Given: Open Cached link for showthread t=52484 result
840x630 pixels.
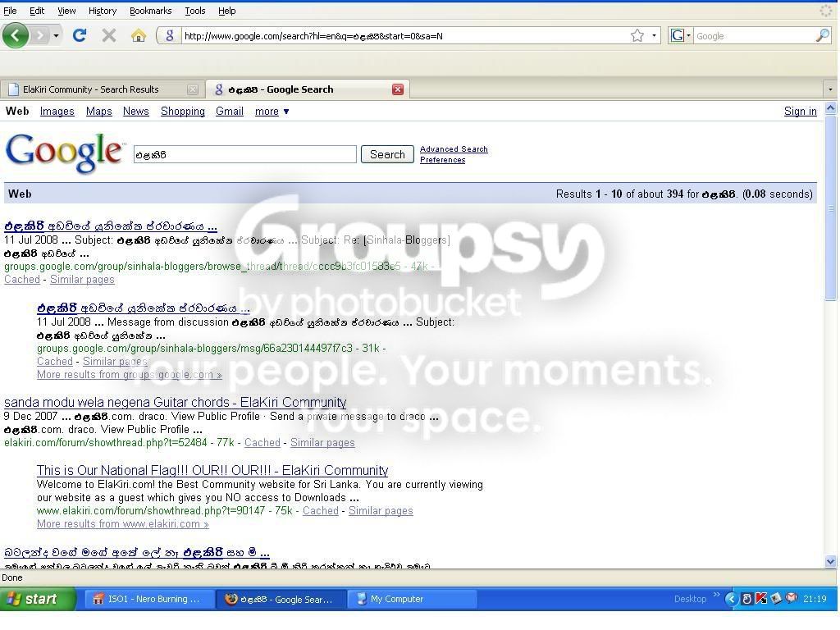Looking at the screenshot, I should pyautogui.click(x=262, y=442).
